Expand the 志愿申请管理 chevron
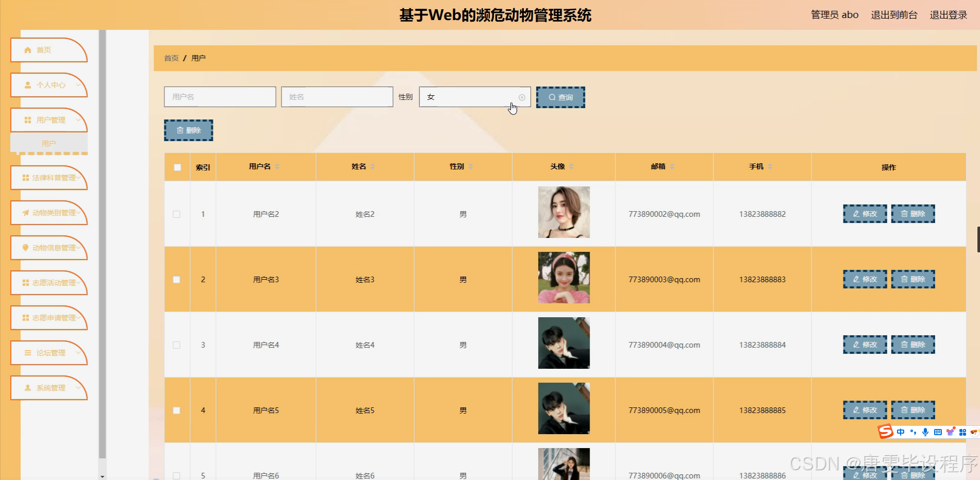This screenshot has width=980, height=480. point(78,317)
